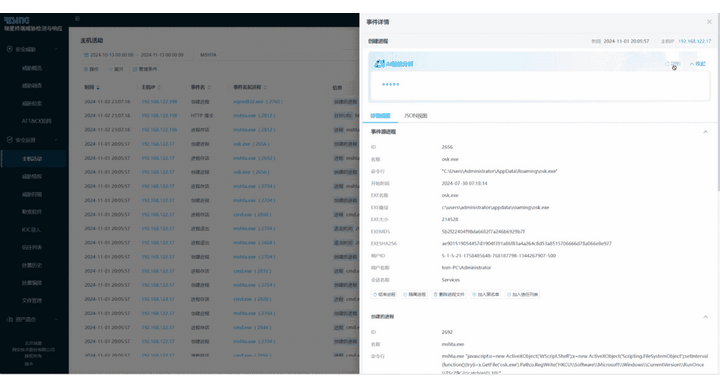Click the 结束进程 button
720x388 pixels.
click(384, 294)
